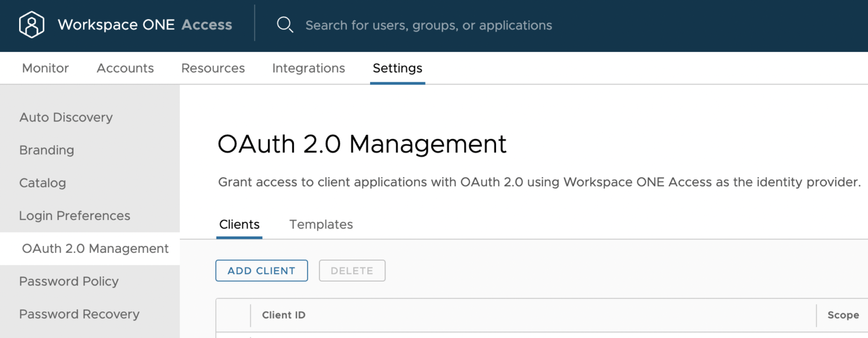The width and height of the screenshot is (868, 338).
Task: Open the Monitor section
Action: (45, 68)
